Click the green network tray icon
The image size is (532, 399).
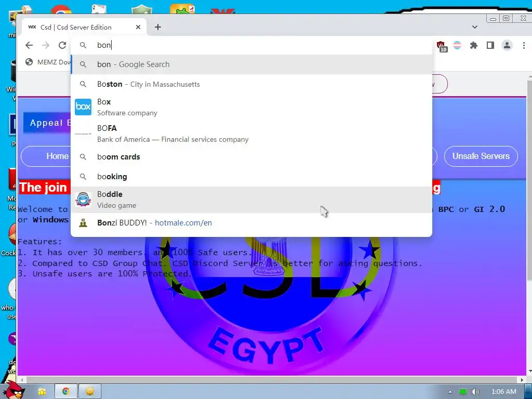(x=463, y=392)
